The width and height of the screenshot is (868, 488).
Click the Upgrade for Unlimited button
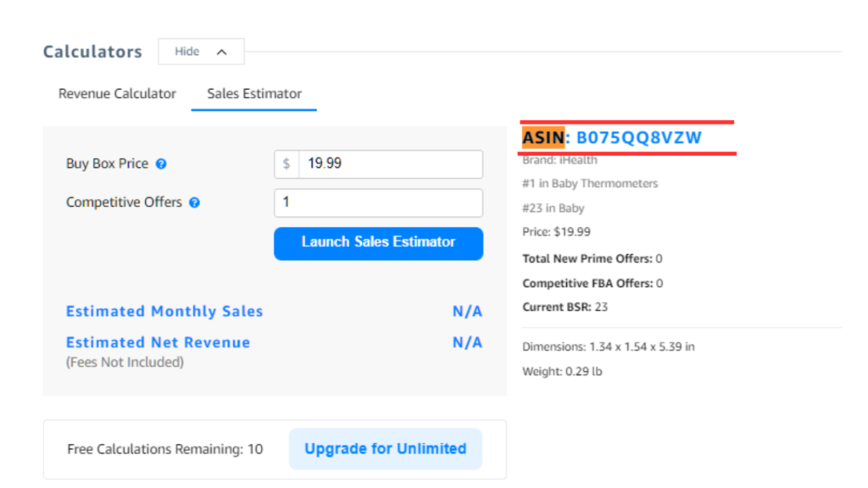point(386,449)
